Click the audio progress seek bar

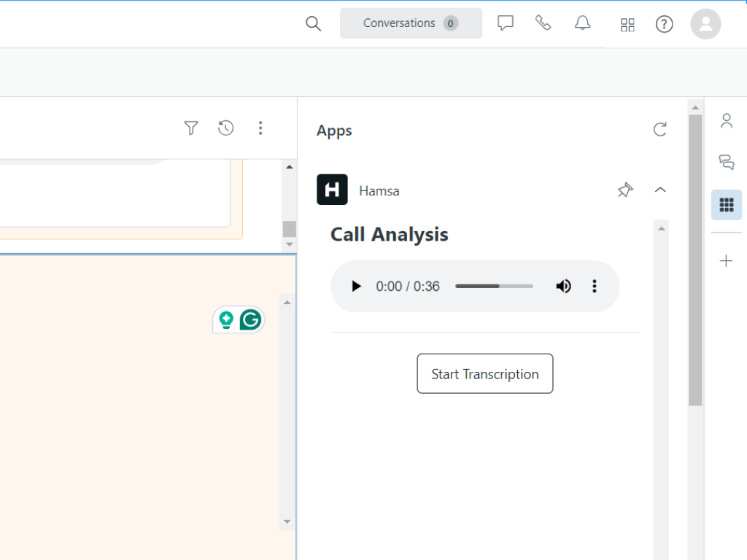point(494,287)
